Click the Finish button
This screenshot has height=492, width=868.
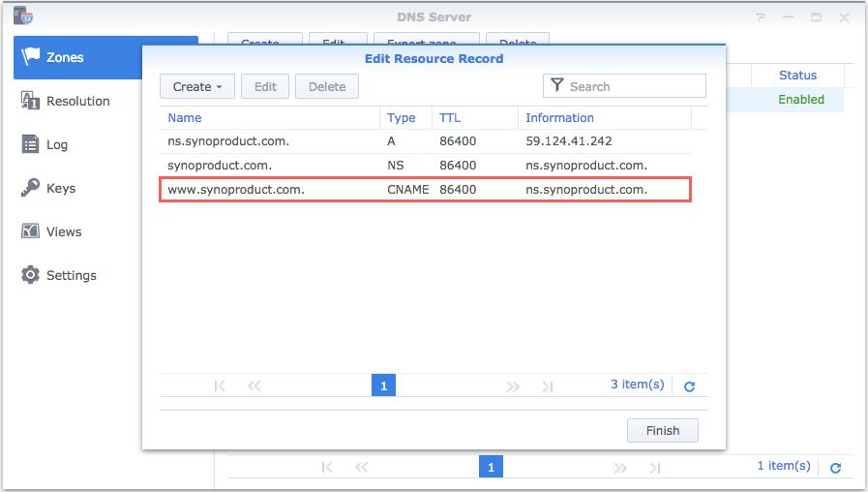click(x=663, y=430)
